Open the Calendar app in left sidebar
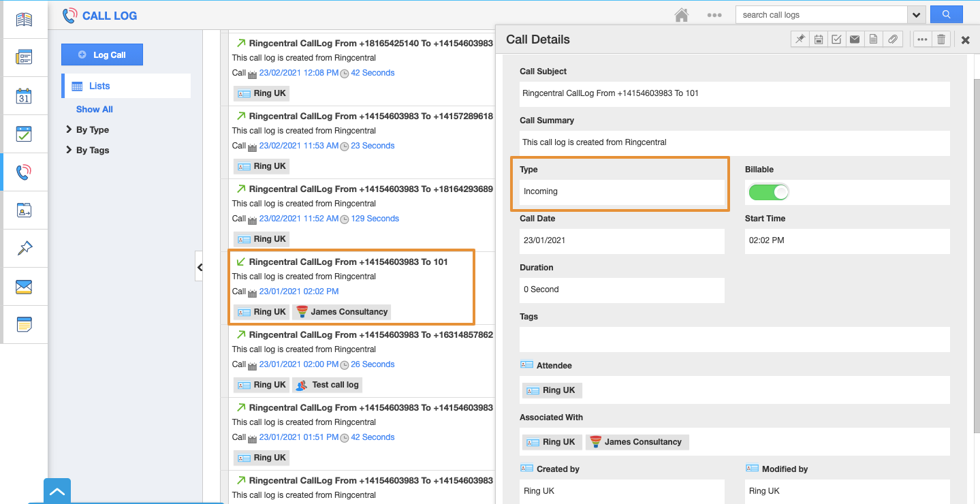 click(x=24, y=96)
